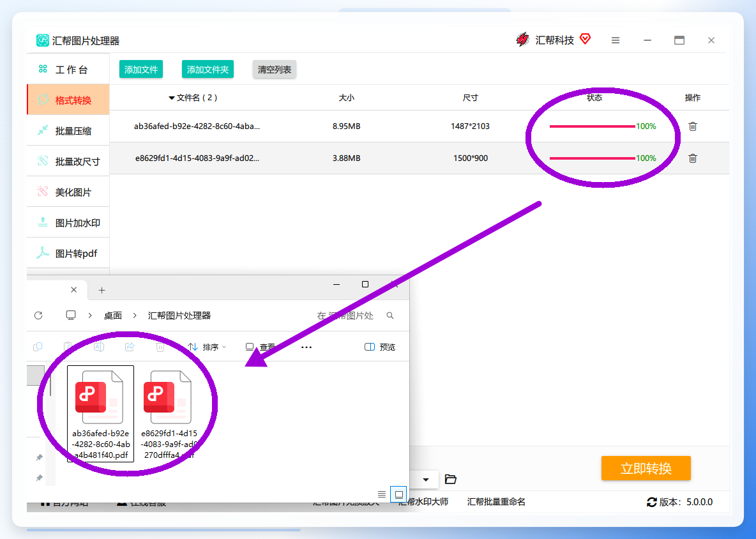Click the version refresh icon
The height and width of the screenshot is (539, 756).
[652, 502]
